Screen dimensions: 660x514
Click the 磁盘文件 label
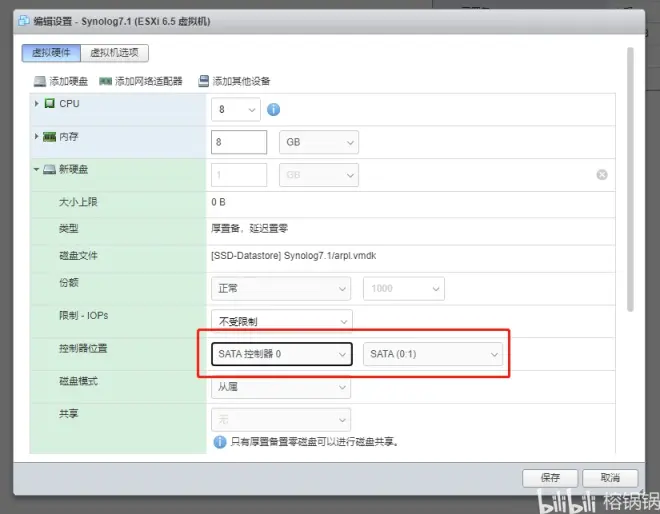click(x=78, y=256)
